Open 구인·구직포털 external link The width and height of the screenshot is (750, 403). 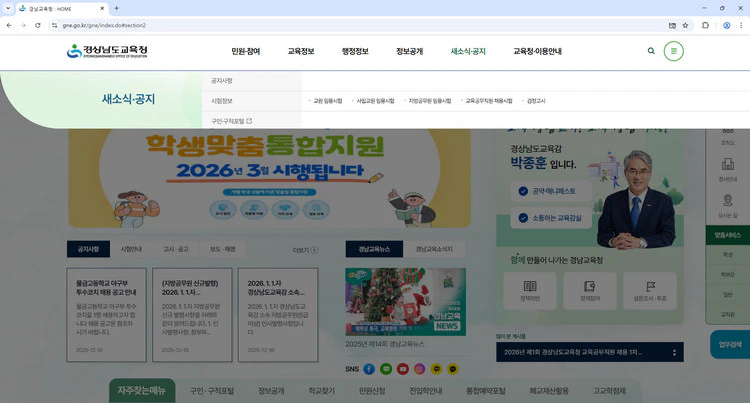tap(231, 121)
